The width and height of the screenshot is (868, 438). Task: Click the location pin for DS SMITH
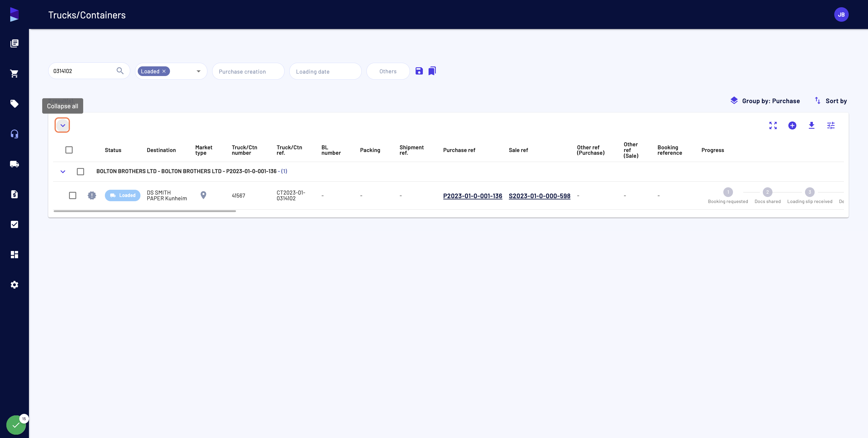203,195
